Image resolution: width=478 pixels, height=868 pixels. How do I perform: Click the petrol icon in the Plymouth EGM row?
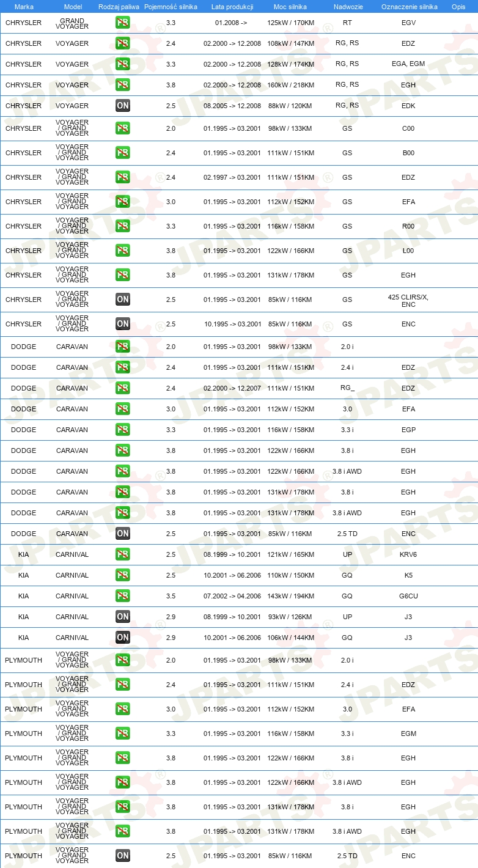point(123,734)
